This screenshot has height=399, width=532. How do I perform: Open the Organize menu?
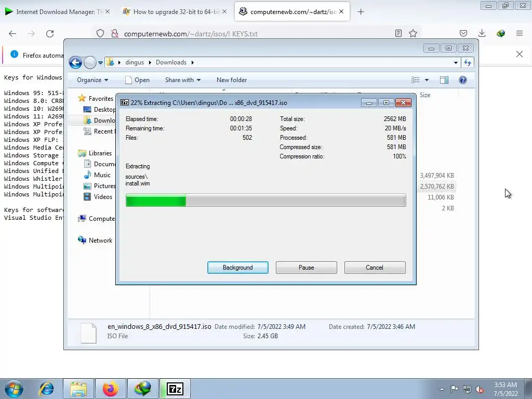coord(92,80)
